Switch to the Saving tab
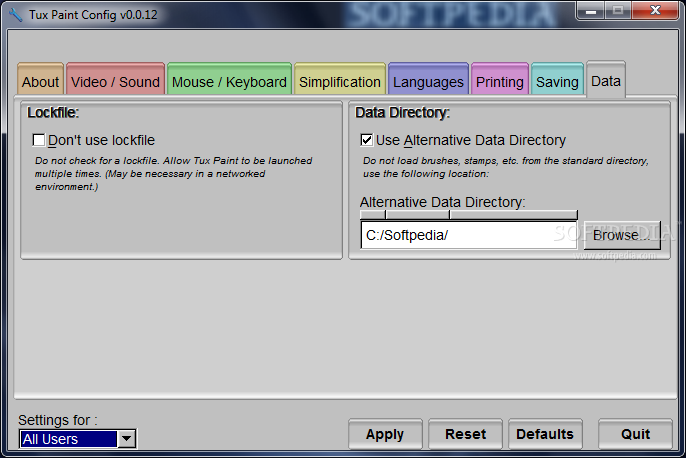The height and width of the screenshot is (458, 686). [557, 79]
